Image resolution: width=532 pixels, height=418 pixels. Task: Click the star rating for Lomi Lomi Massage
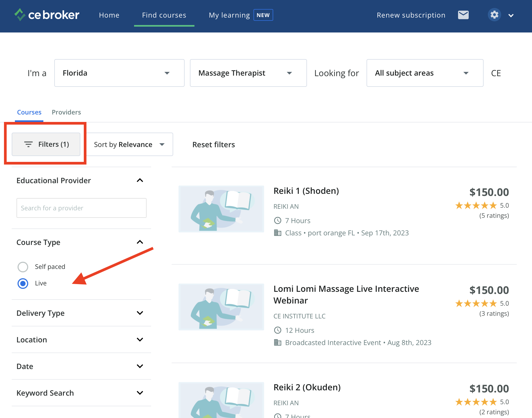tap(476, 304)
